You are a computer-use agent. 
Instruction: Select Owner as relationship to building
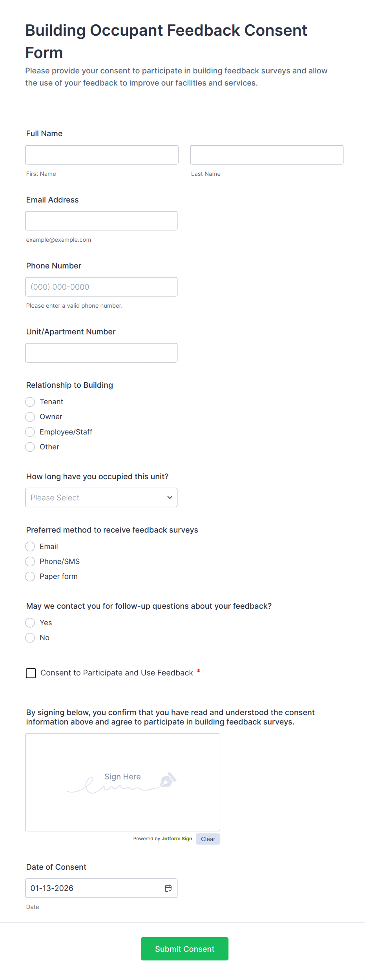point(30,416)
